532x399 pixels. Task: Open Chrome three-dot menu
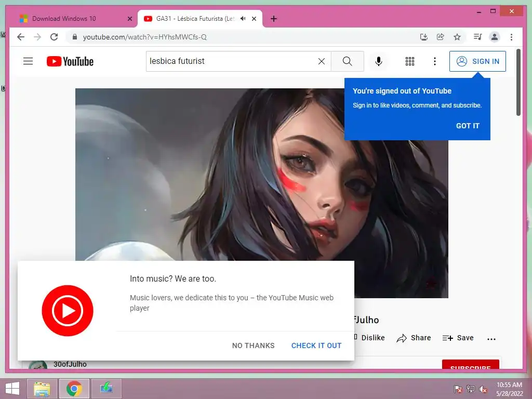pos(511,37)
